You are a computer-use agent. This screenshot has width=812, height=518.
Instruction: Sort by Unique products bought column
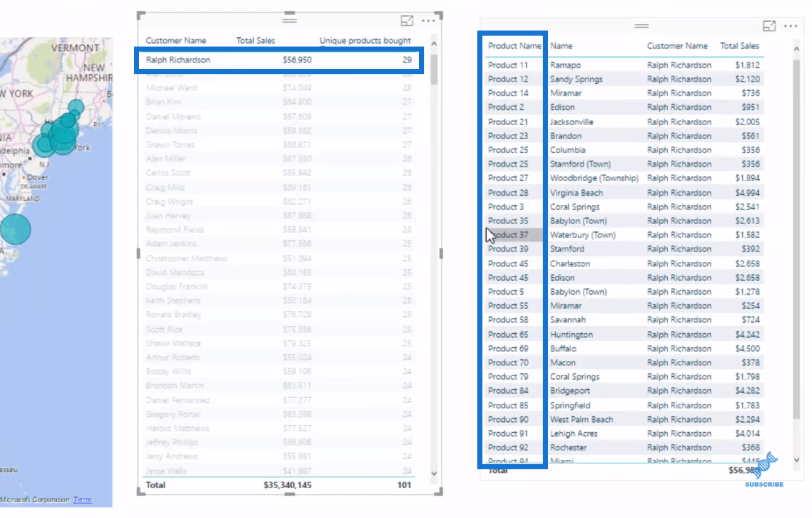click(365, 41)
